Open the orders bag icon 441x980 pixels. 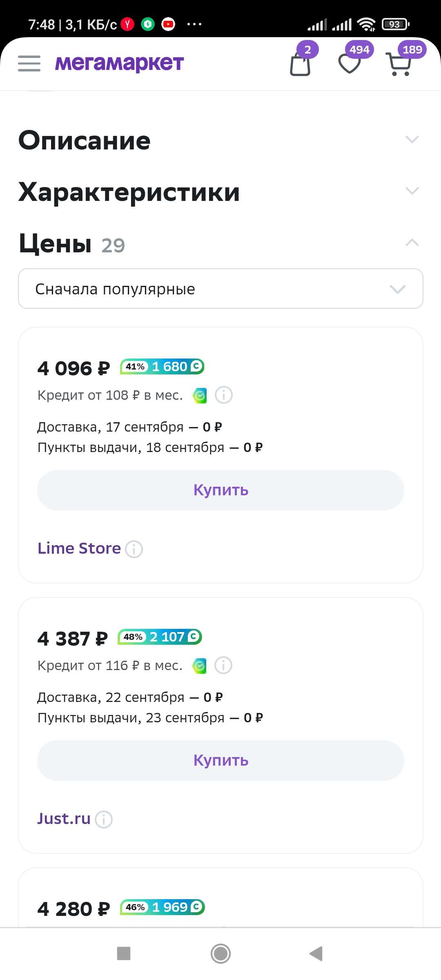coord(301,64)
